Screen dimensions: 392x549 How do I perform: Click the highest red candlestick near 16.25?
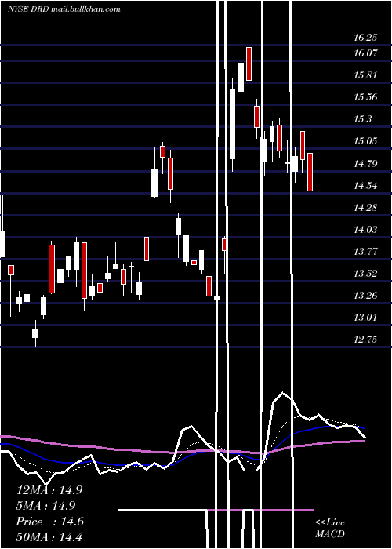coord(249,64)
